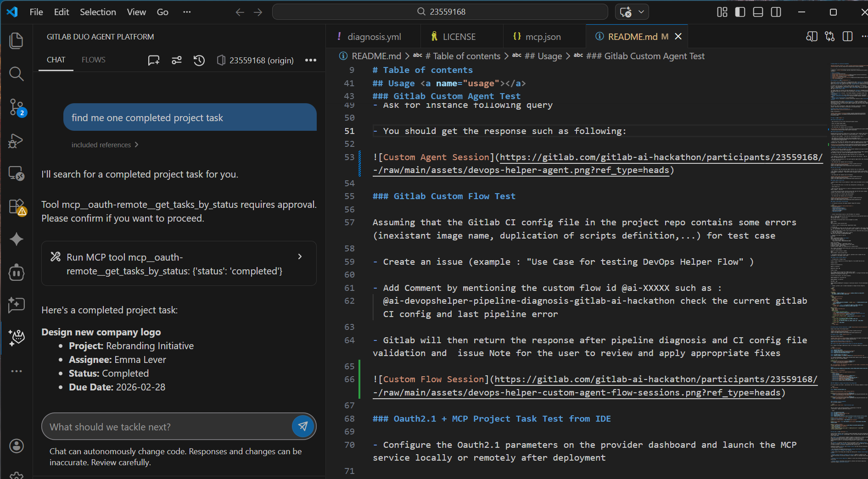
Task: Open the Explorer view in activity bar
Action: coord(17,41)
